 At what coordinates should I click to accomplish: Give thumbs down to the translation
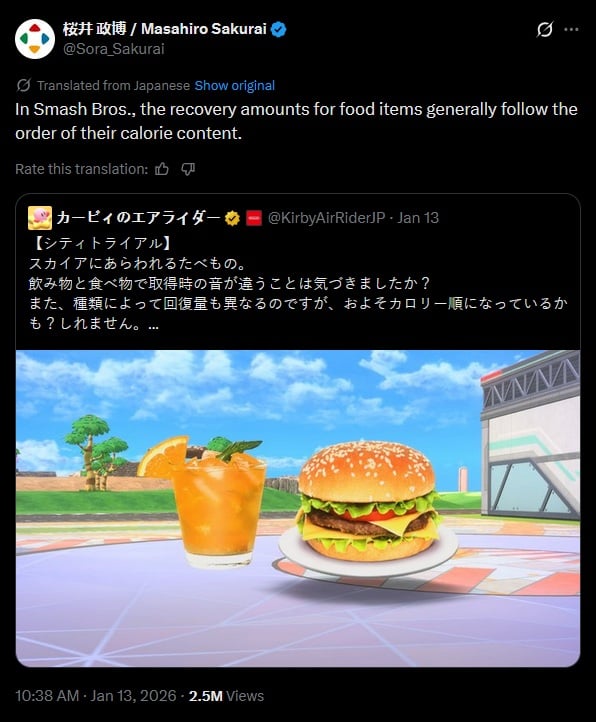(x=188, y=169)
